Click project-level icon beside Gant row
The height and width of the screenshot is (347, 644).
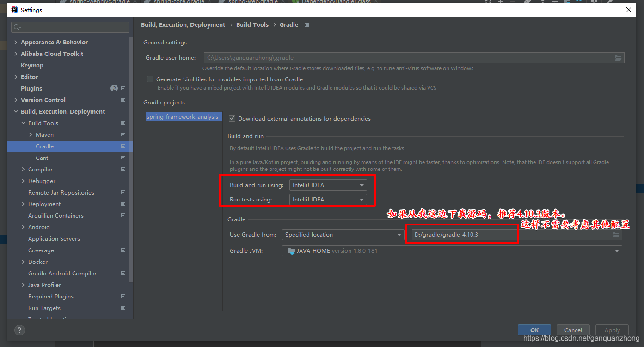[123, 158]
